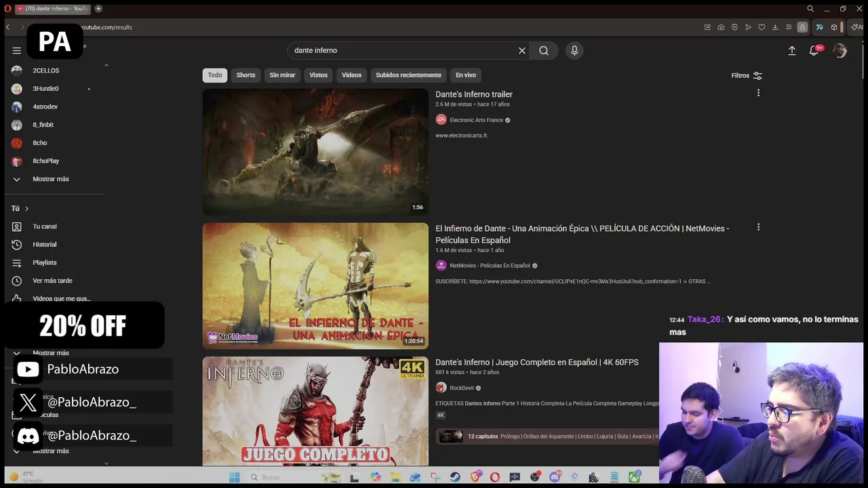
Task: Open Playlists in the sidebar
Action: pyautogui.click(x=45, y=262)
